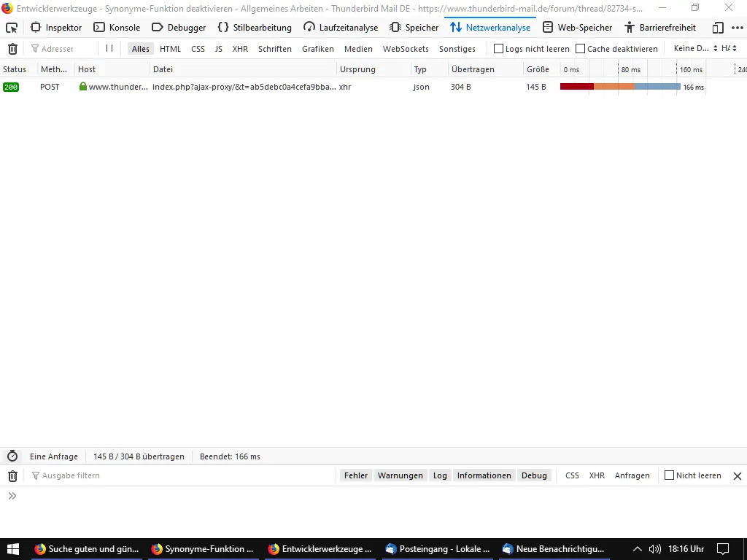747x560 pixels.
Task: Sort by Status column header
Action: 19,69
